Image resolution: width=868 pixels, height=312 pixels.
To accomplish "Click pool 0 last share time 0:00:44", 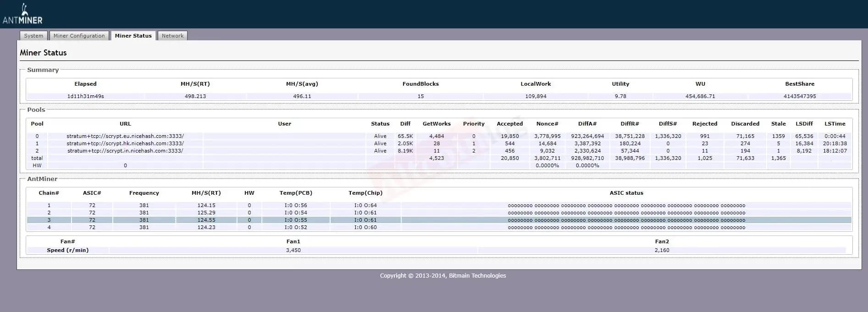I will coord(835,136).
